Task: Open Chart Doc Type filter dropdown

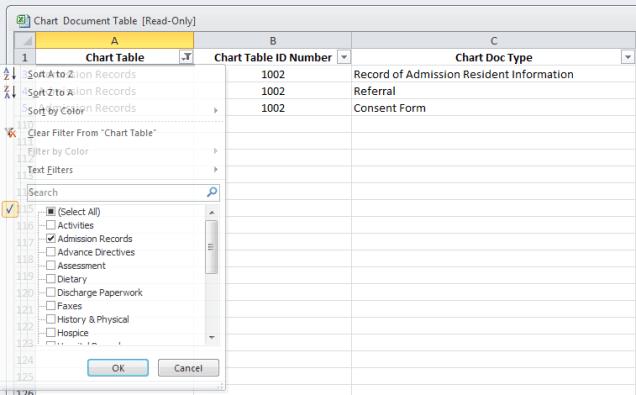Action: (627, 57)
